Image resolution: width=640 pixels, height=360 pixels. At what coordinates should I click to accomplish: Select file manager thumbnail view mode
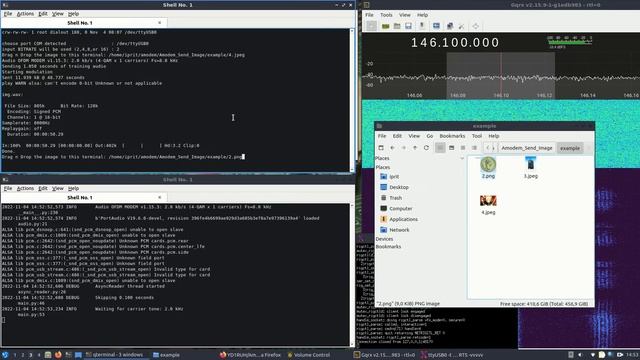[451, 148]
